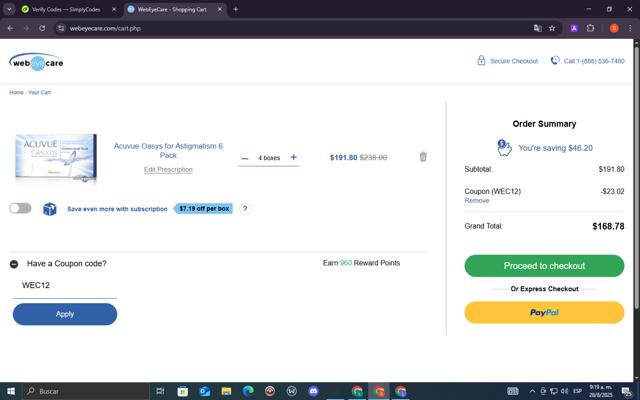Collapse the Have a Coupon code section
640x400 pixels.
[x=14, y=264]
